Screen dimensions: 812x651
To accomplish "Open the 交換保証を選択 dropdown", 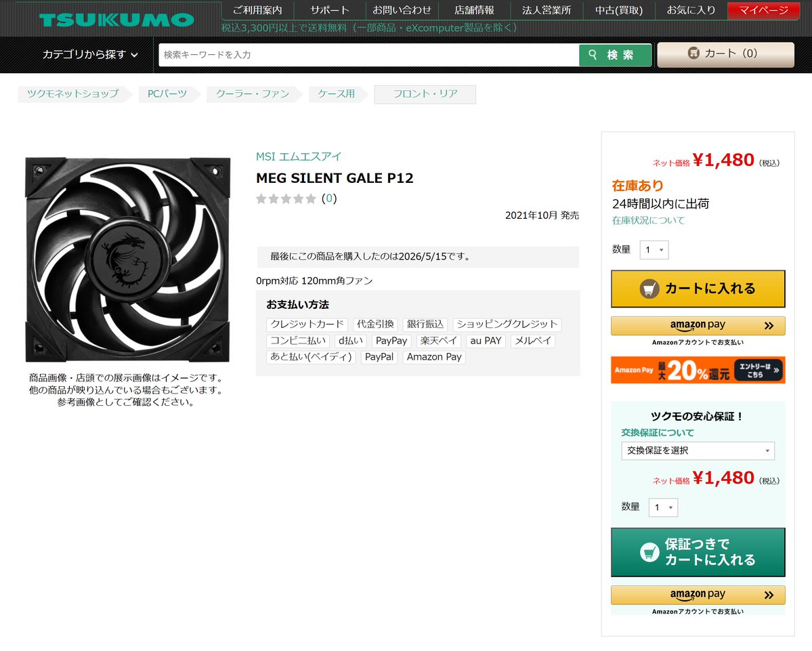I will (698, 450).
